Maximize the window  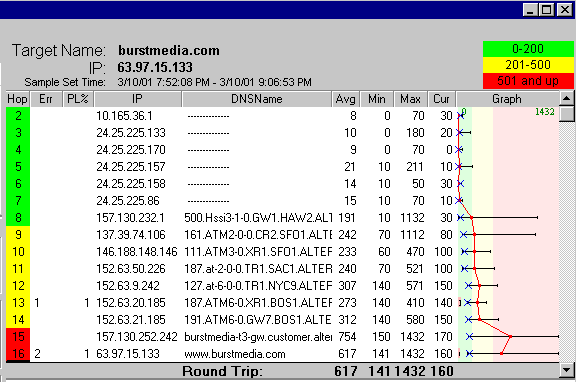click(x=546, y=9)
